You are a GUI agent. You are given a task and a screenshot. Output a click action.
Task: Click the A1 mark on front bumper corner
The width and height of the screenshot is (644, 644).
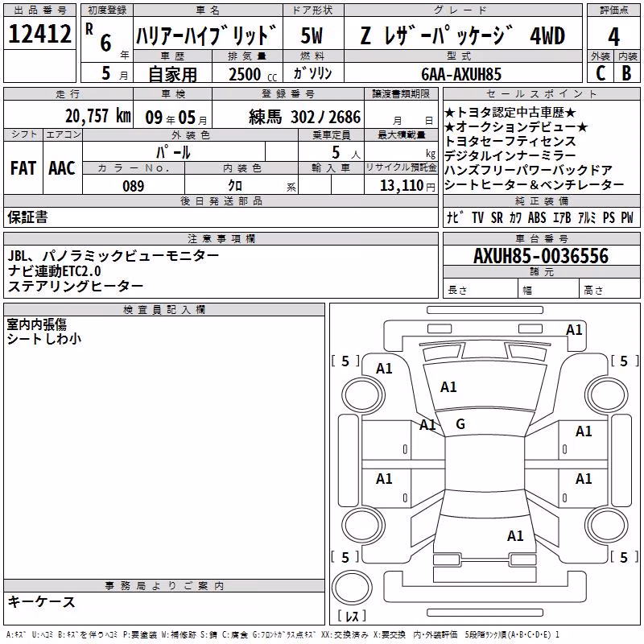click(574, 330)
